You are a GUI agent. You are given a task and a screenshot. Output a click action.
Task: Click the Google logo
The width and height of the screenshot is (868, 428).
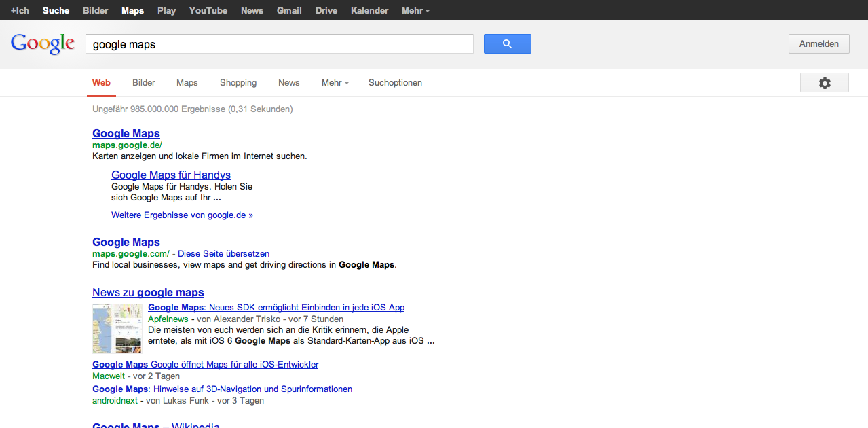pos(43,43)
